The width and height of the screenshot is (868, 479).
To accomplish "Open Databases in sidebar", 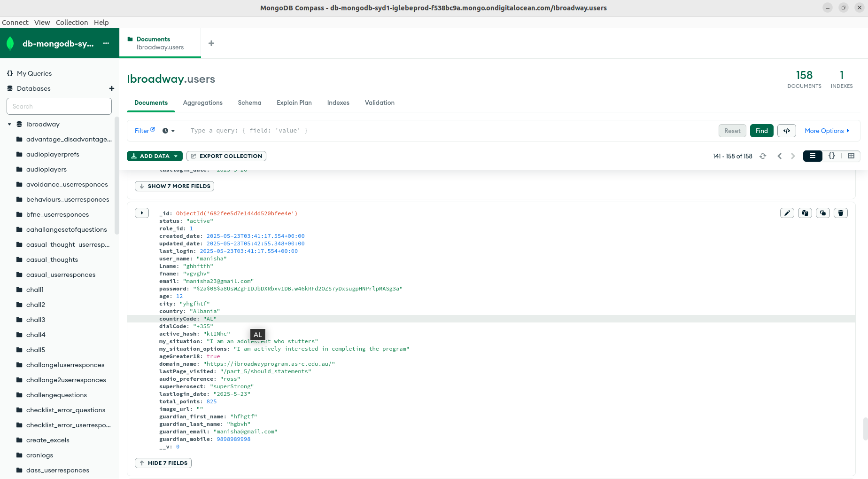I will (x=33, y=88).
